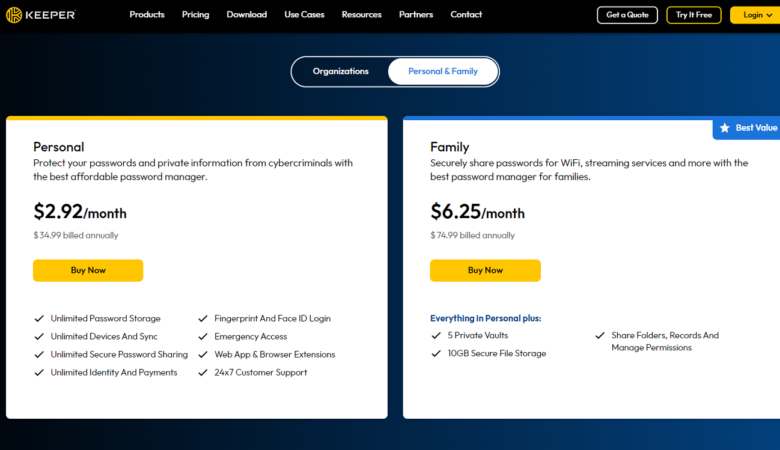The image size is (780, 450).
Task: Open the Use Cases menu
Action: tap(304, 14)
